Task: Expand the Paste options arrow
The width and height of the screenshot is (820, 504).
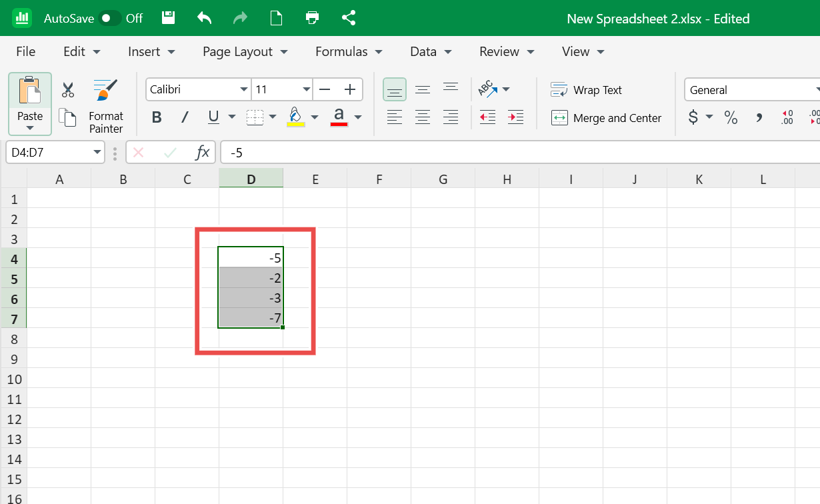Action: click(30, 127)
